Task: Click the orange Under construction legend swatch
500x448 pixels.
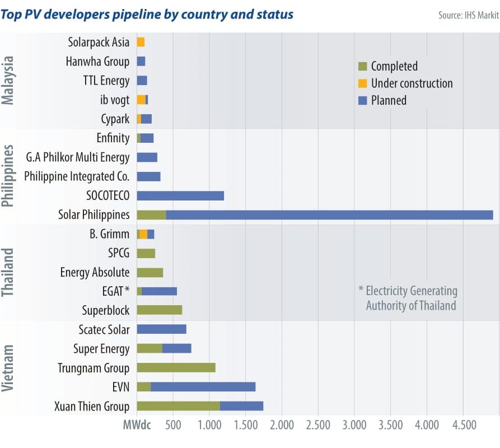Action: [x=362, y=83]
